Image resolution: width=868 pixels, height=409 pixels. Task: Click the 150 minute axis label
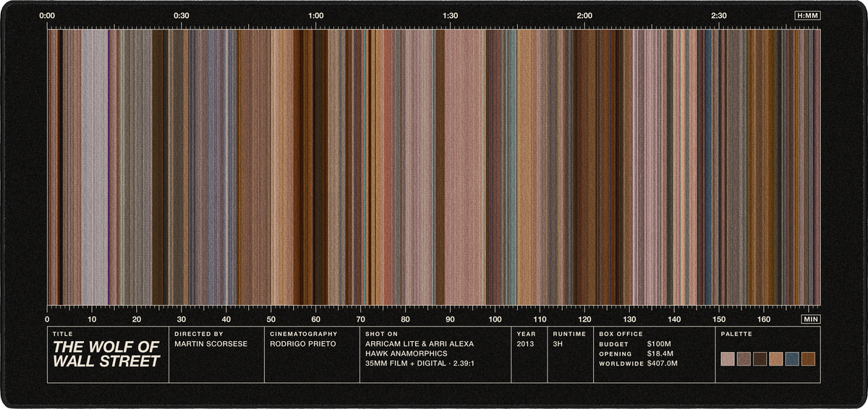click(x=719, y=319)
